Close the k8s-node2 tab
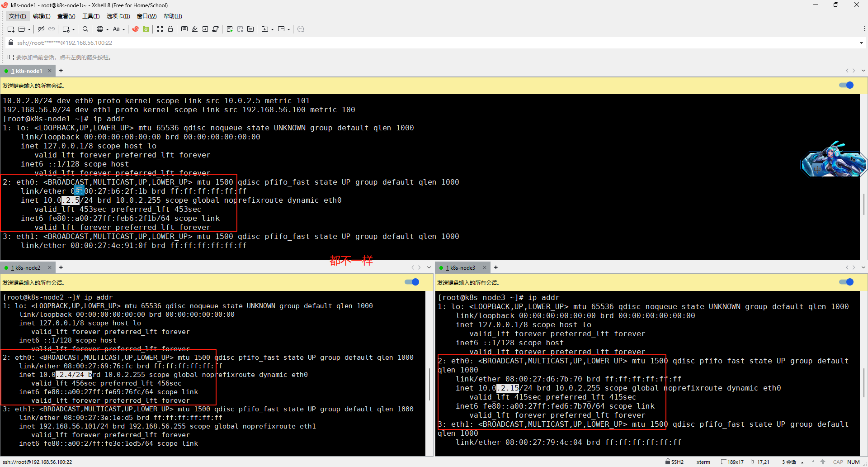 [50, 267]
